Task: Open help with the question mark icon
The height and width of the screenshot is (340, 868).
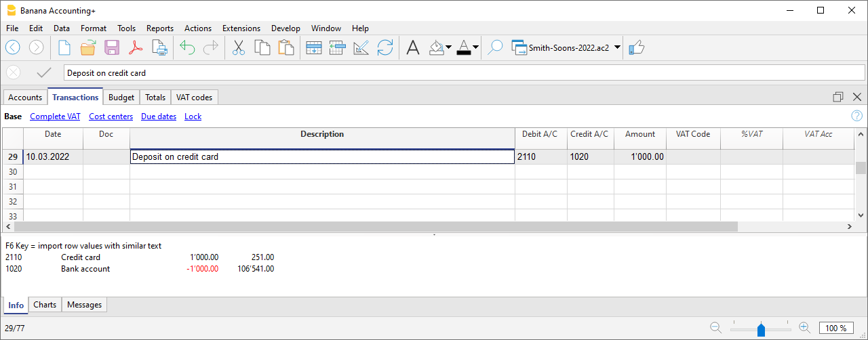Action: [x=856, y=116]
